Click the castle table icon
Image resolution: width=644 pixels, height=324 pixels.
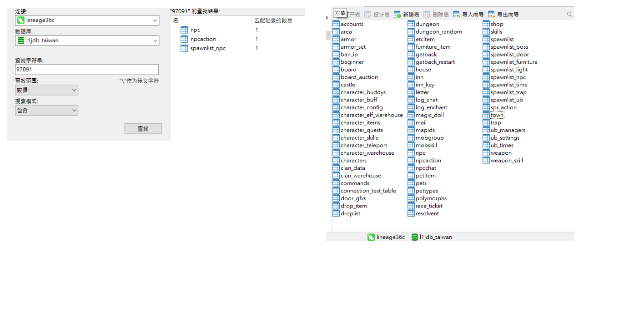pyautogui.click(x=336, y=85)
